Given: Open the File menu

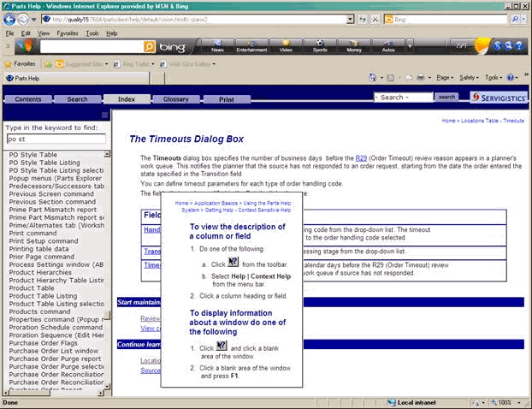Looking at the screenshot, I should [x=10, y=33].
